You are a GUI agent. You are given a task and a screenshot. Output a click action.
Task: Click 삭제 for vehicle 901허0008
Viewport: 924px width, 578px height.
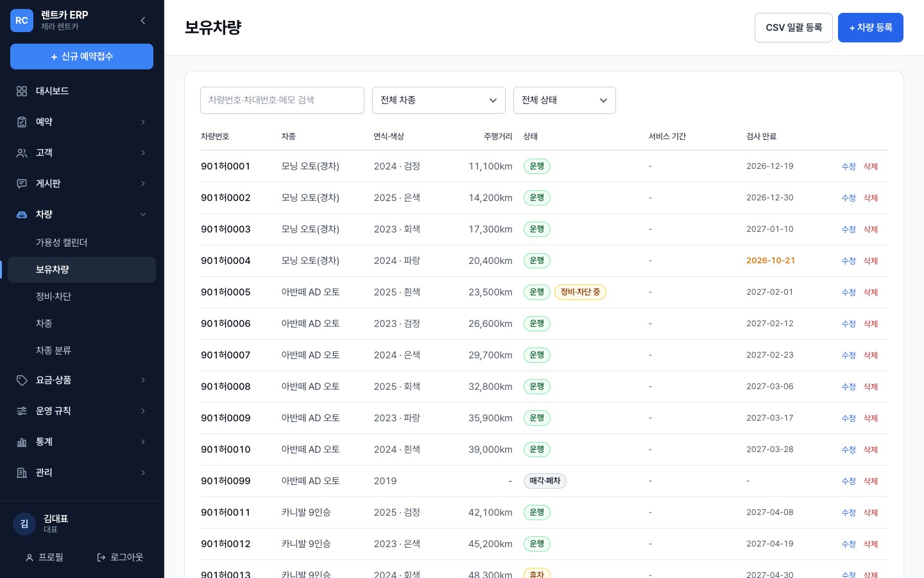[x=871, y=387]
